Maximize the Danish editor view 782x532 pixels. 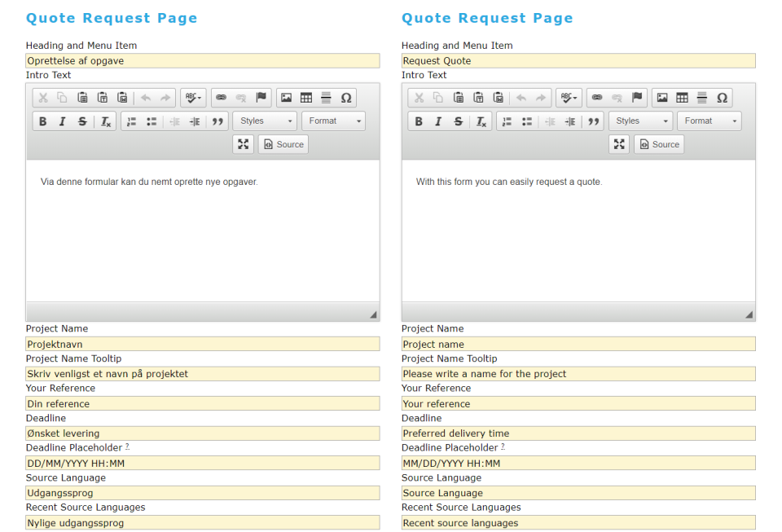coord(243,144)
